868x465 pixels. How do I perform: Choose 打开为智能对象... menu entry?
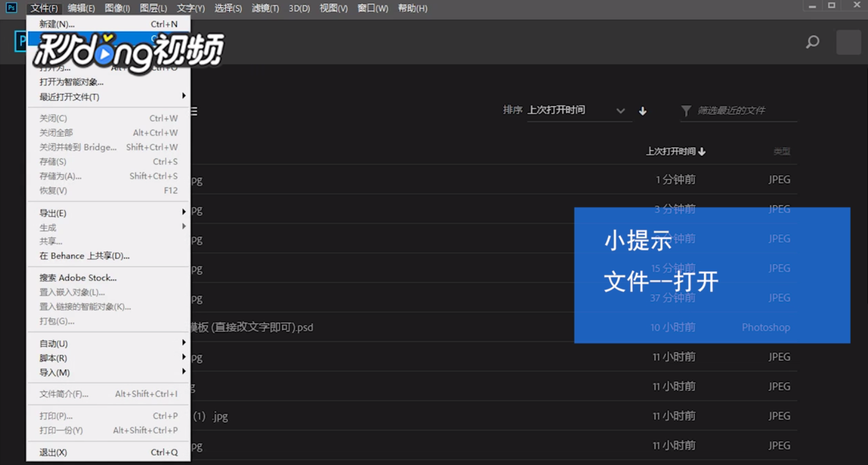(x=108, y=82)
